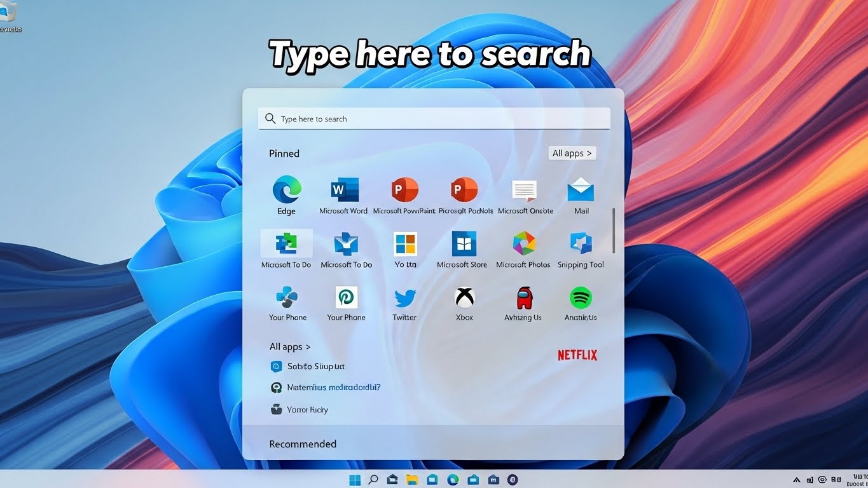Open the green Spotify icon
The height and width of the screenshot is (488, 868).
[581, 303]
